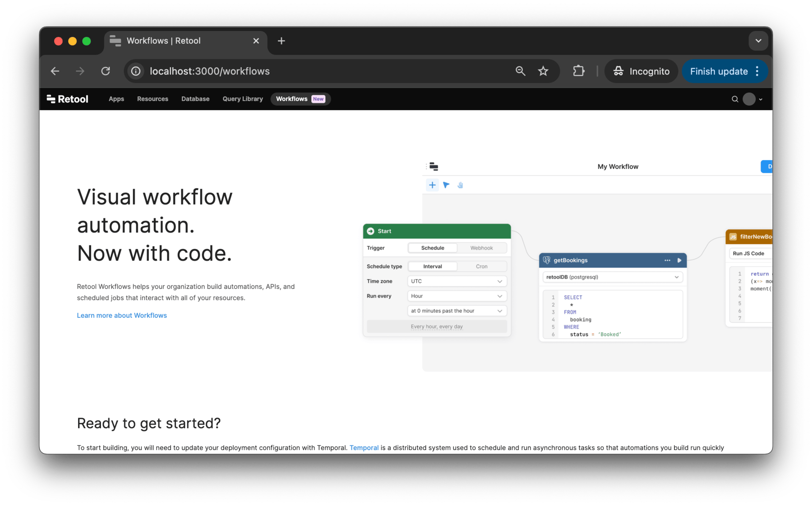Click the filterNewBookings JS icon

pyautogui.click(x=733, y=237)
